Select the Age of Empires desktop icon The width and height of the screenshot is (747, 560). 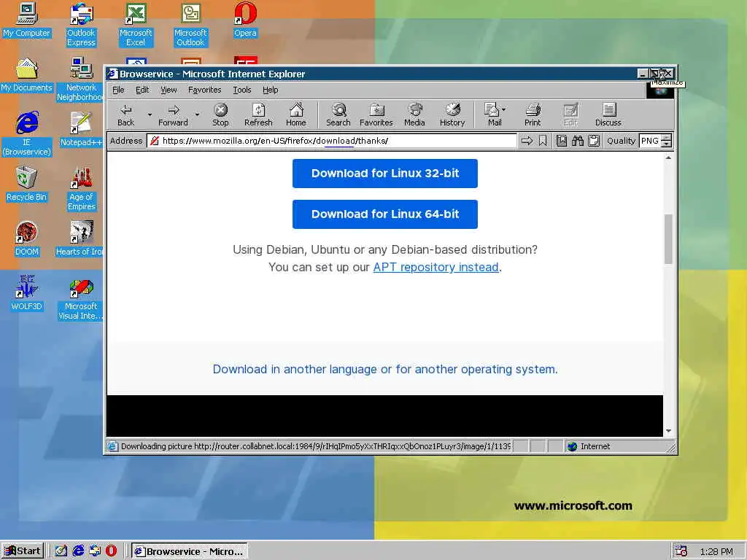[x=81, y=189]
